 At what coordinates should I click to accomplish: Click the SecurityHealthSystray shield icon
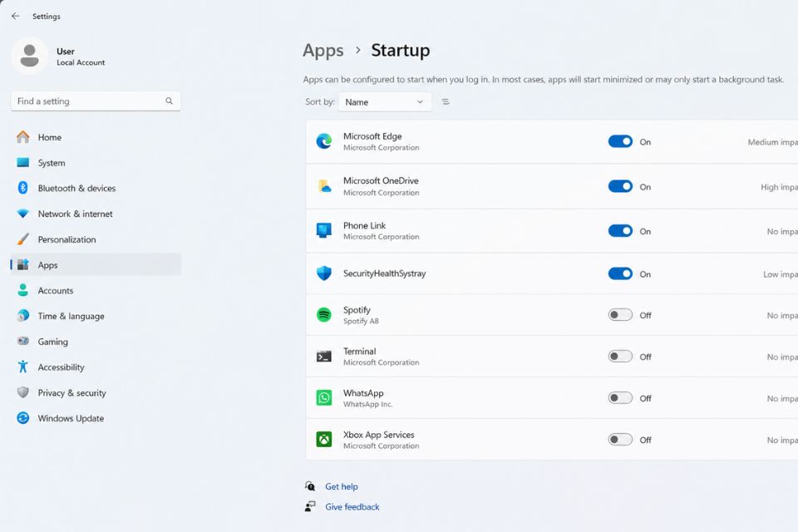click(324, 273)
